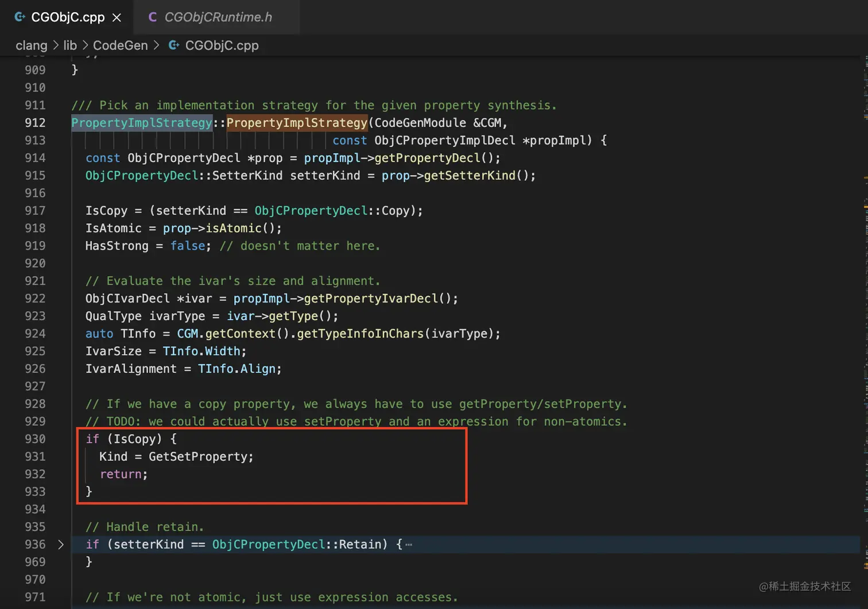Click the ellipsis to unfold the Retain if-block
Viewport: 868px width, 609px height.
pyautogui.click(x=408, y=544)
